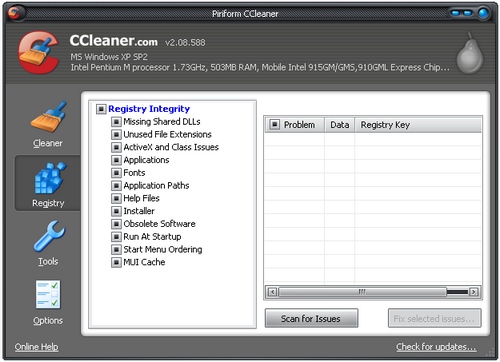Viewport: 500px width, 362px height.
Task: Select the Missing Shared DLLs label
Action: click(x=162, y=122)
